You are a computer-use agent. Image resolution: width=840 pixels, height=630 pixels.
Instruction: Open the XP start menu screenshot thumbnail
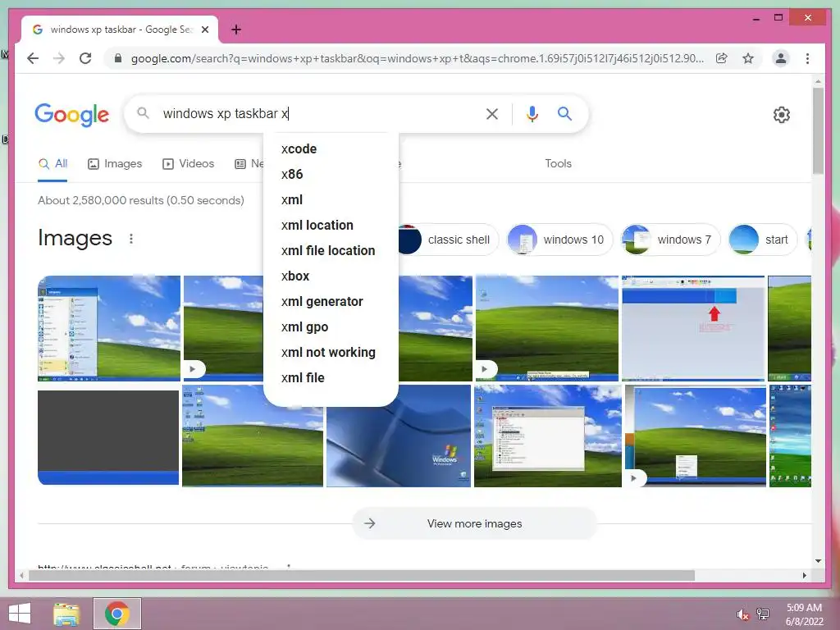(x=109, y=328)
